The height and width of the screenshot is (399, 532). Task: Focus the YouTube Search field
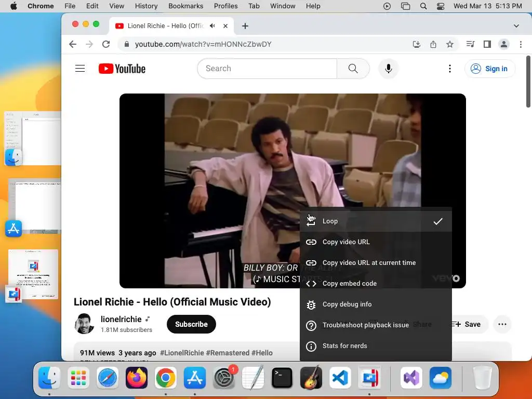267,69
